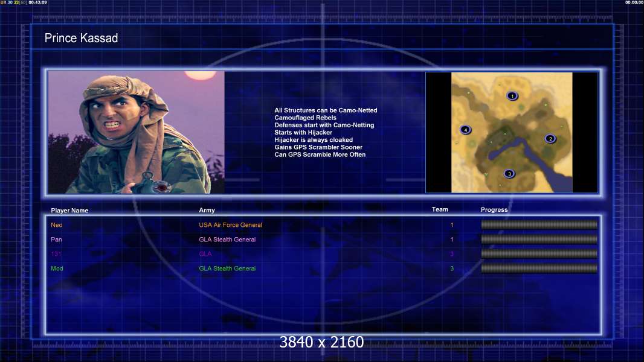Click player name Neo
The height and width of the screenshot is (362, 644).
[57, 224]
